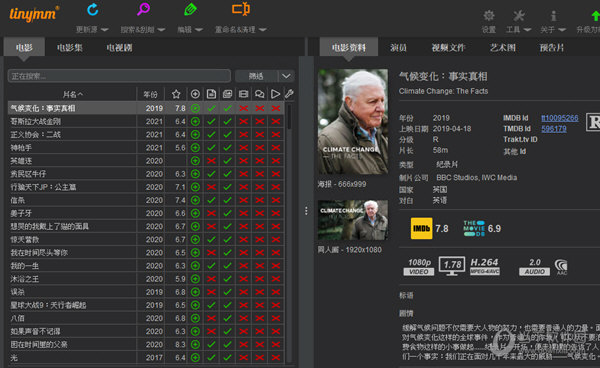Expand the filter dropdown arrow beside 筛选
Viewport: 600px width, 368px height.
(286, 76)
